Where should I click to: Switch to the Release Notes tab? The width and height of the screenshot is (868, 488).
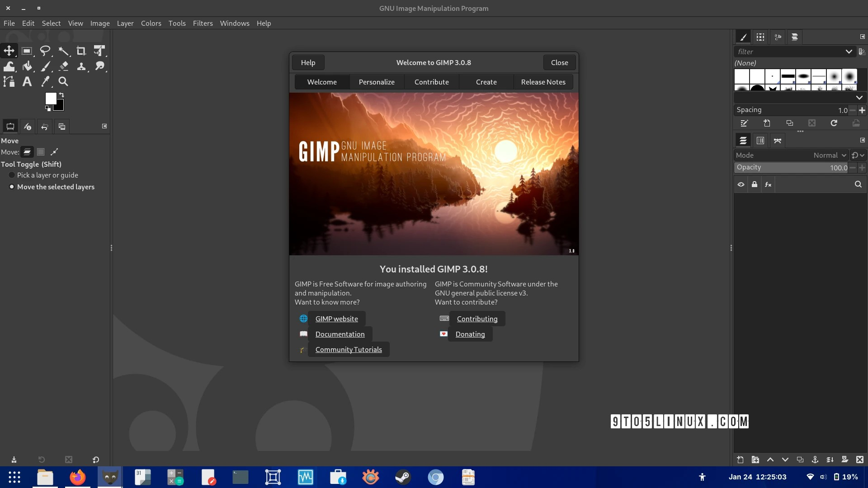point(543,82)
